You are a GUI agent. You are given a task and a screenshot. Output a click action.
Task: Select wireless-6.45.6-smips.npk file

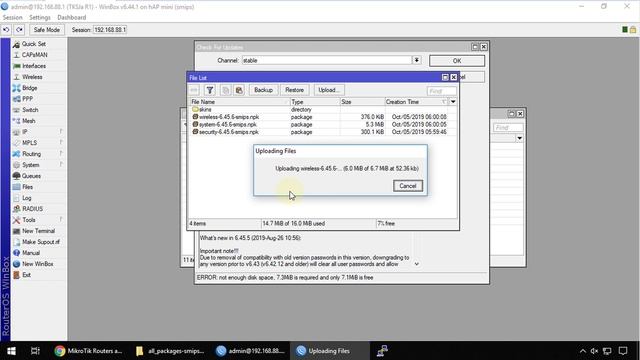tap(322, 117)
